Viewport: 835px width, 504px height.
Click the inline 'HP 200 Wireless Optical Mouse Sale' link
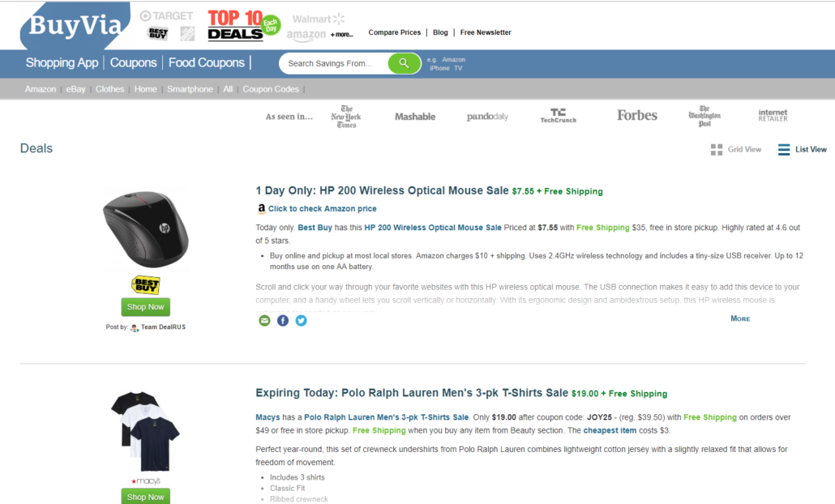(433, 227)
